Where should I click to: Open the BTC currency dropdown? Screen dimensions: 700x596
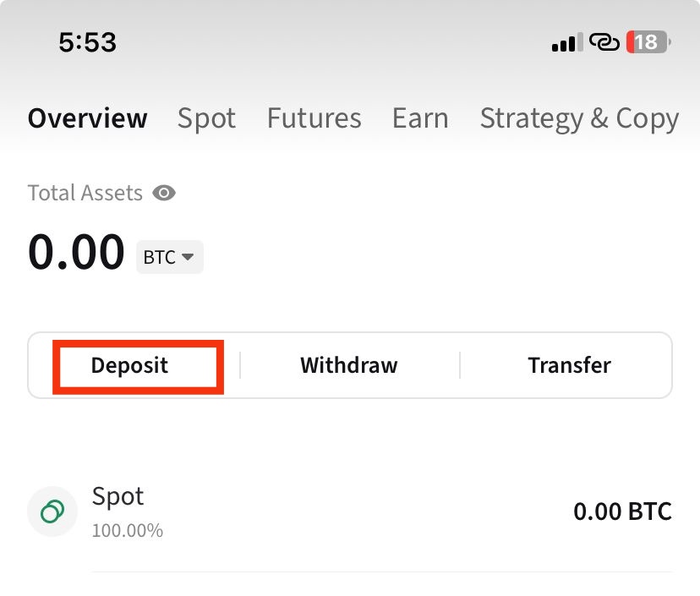coord(170,257)
